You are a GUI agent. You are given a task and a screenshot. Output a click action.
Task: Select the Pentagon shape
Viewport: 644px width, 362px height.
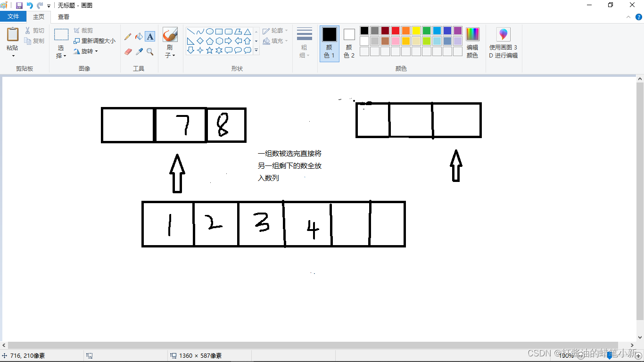[x=210, y=41]
